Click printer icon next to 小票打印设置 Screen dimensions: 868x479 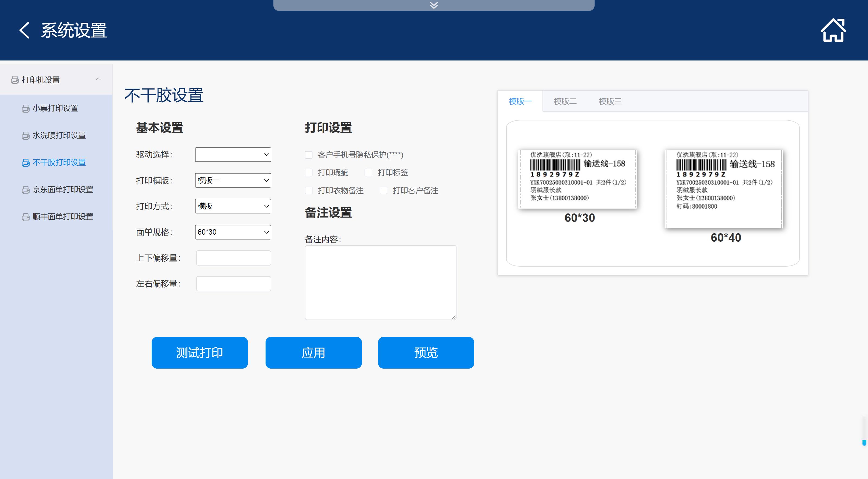[25, 108]
